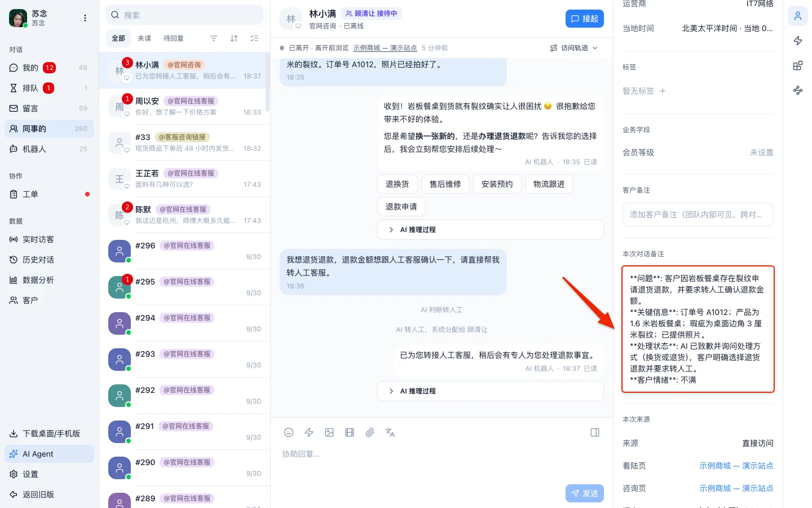Select 同事的 conversations in sidebar
Screen dimensions: 812x508
coord(49,129)
